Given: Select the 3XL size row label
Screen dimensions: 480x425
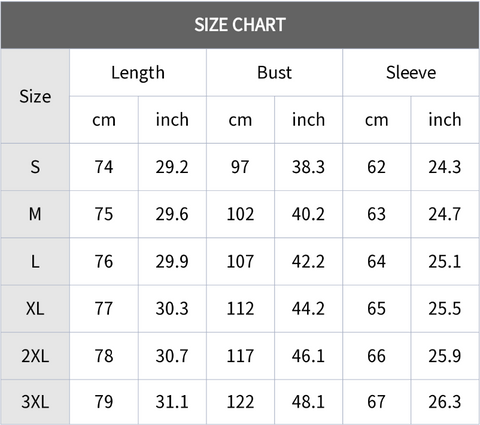Looking at the screenshot, I should click(x=35, y=402).
